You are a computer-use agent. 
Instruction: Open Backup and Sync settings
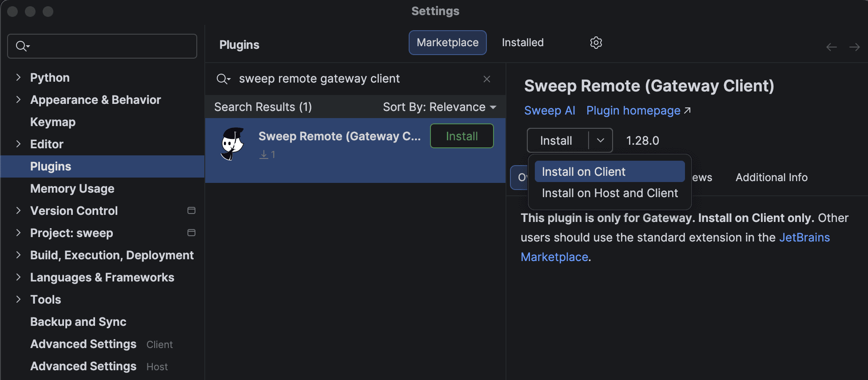pyautogui.click(x=78, y=321)
